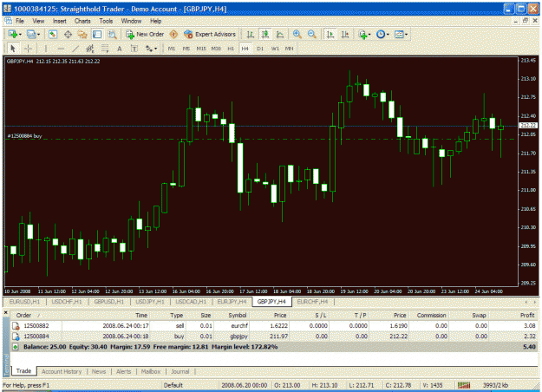542x392 pixels.
Task: Open the Charts menu
Action: pyautogui.click(x=82, y=21)
